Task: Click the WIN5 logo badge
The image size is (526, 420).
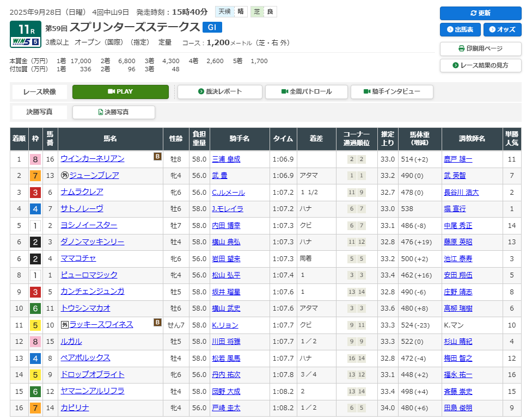Action: point(25,41)
